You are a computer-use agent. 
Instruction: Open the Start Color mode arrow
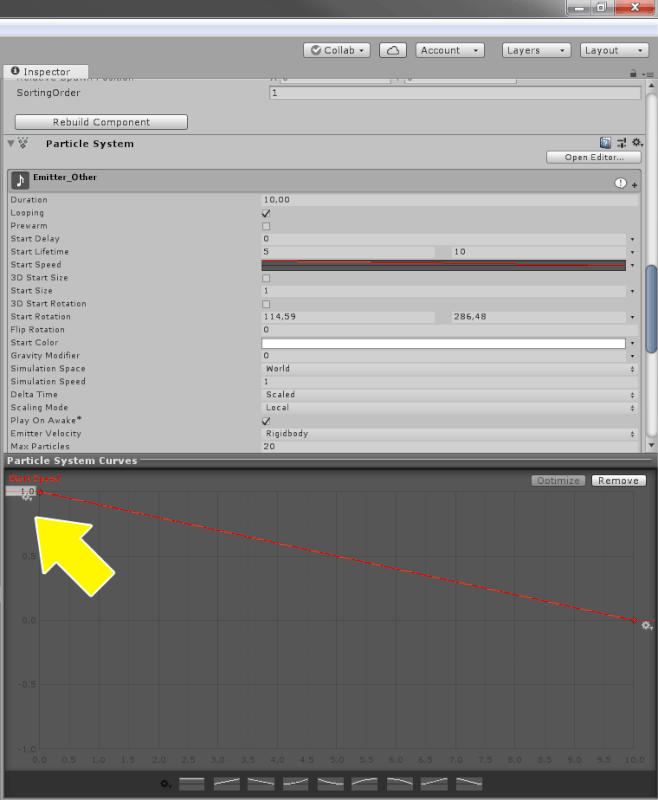click(x=632, y=343)
